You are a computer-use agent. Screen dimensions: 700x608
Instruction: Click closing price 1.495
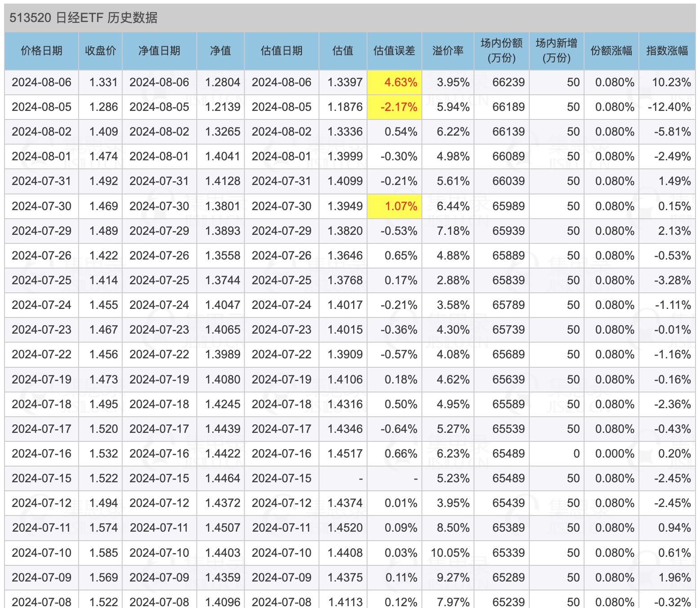pos(103,405)
